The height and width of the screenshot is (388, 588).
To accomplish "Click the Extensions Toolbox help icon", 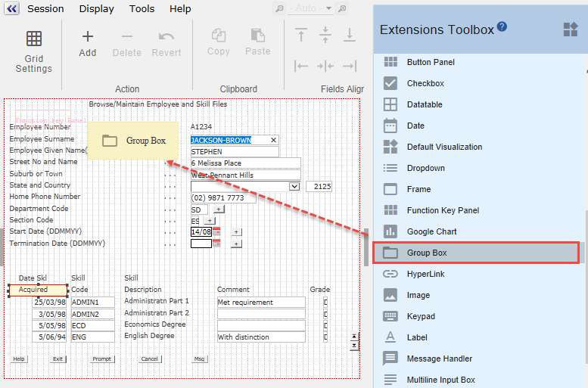I will point(502,26).
